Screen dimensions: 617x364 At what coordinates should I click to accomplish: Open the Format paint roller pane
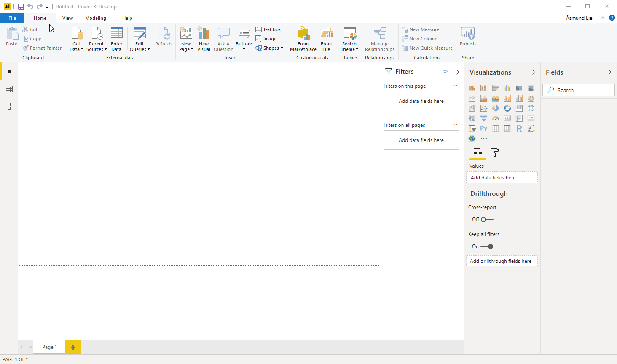(x=495, y=153)
